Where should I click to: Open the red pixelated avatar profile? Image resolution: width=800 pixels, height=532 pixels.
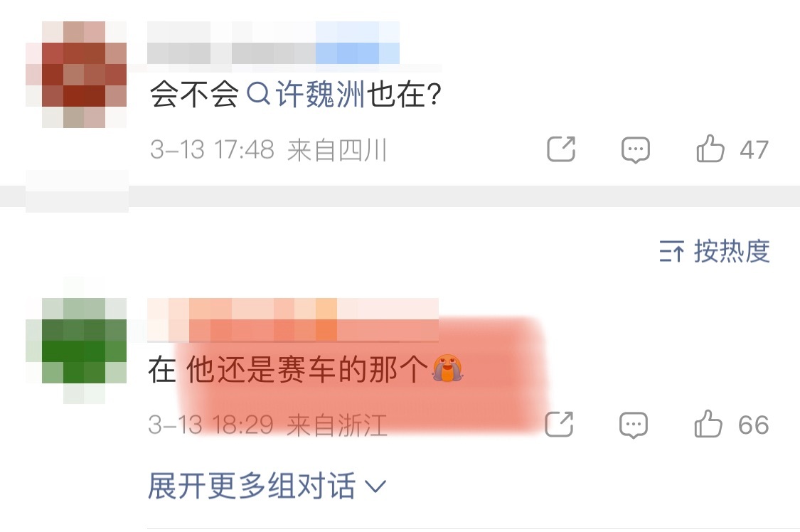76,75
